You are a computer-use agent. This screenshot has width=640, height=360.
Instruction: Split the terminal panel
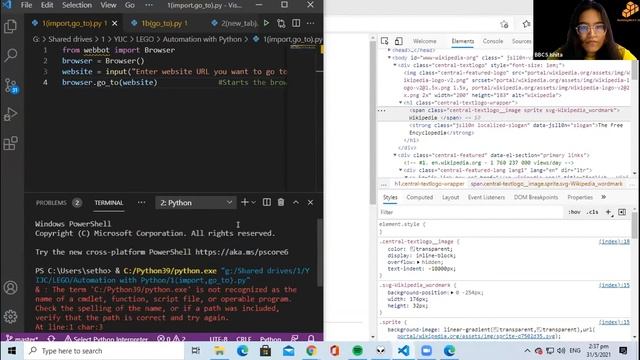pos(267,202)
